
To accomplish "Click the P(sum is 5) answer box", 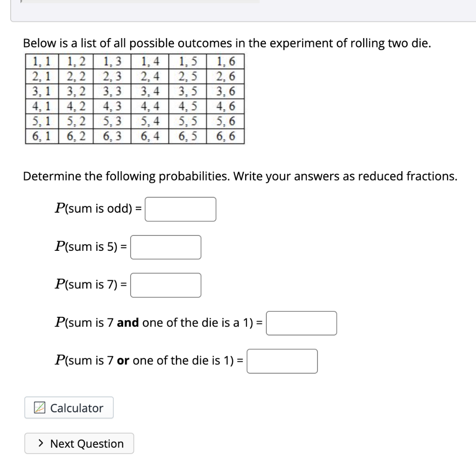I will [166, 247].
